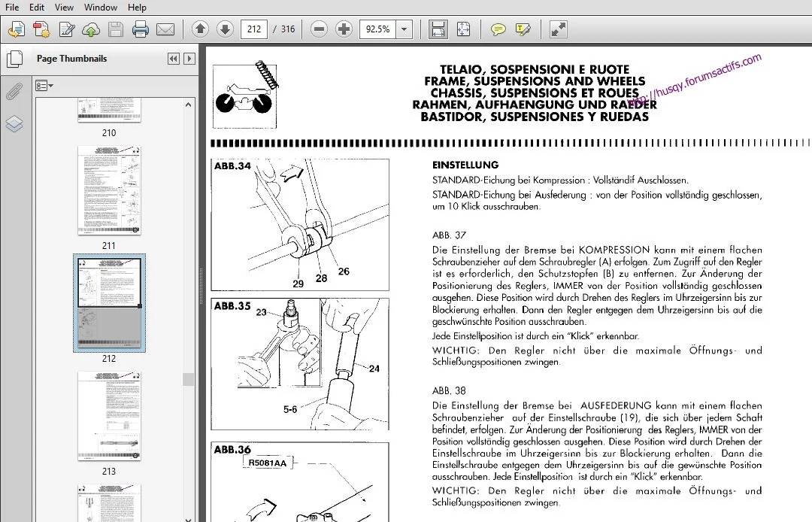Open the Help menu
812x522 pixels.
(x=138, y=8)
